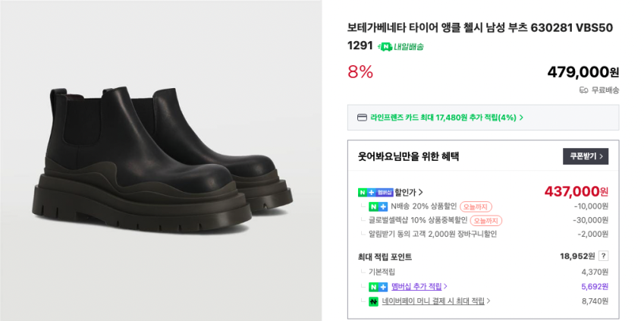Expand the 할인가 discount details chevron

[x=421, y=192]
